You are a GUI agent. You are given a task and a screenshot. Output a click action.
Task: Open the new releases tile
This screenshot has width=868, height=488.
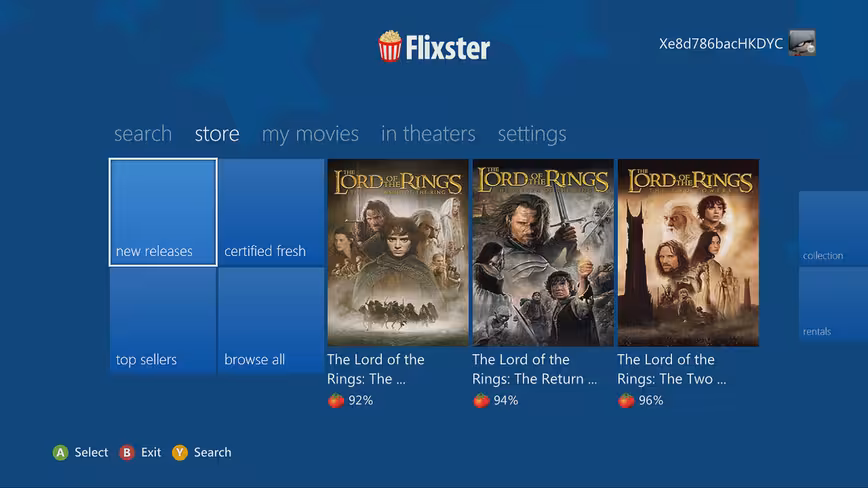[163, 212]
